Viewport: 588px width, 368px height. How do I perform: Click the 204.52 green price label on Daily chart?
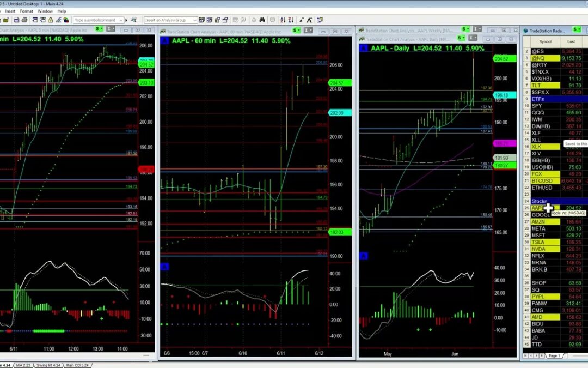[x=505, y=58]
